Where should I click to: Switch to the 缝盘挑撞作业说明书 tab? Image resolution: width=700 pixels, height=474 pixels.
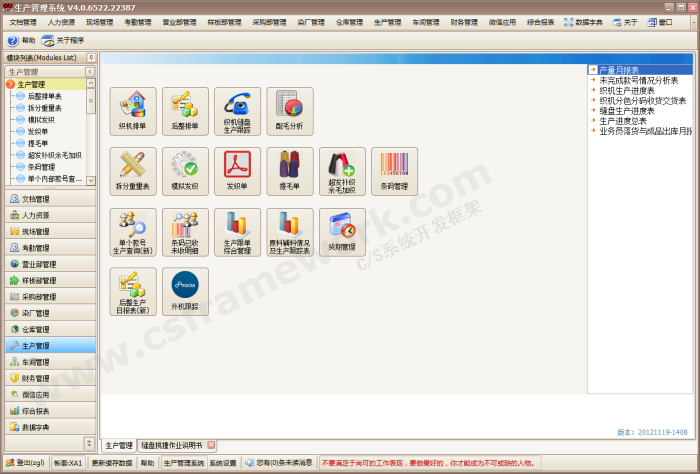[171, 445]
